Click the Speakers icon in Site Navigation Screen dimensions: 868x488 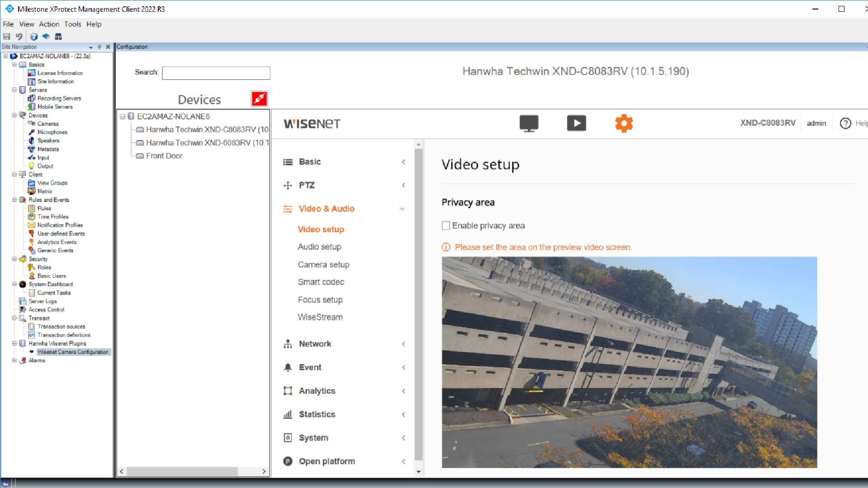pos(32,141)
